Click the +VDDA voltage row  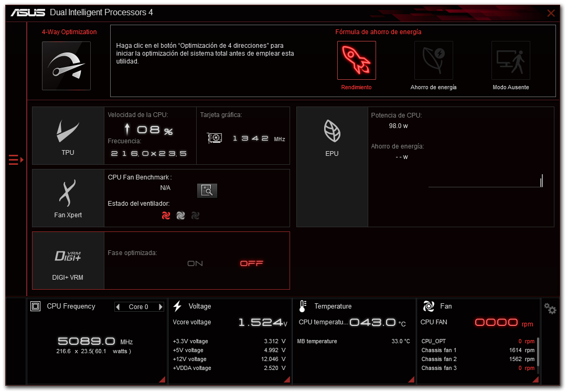229,368
